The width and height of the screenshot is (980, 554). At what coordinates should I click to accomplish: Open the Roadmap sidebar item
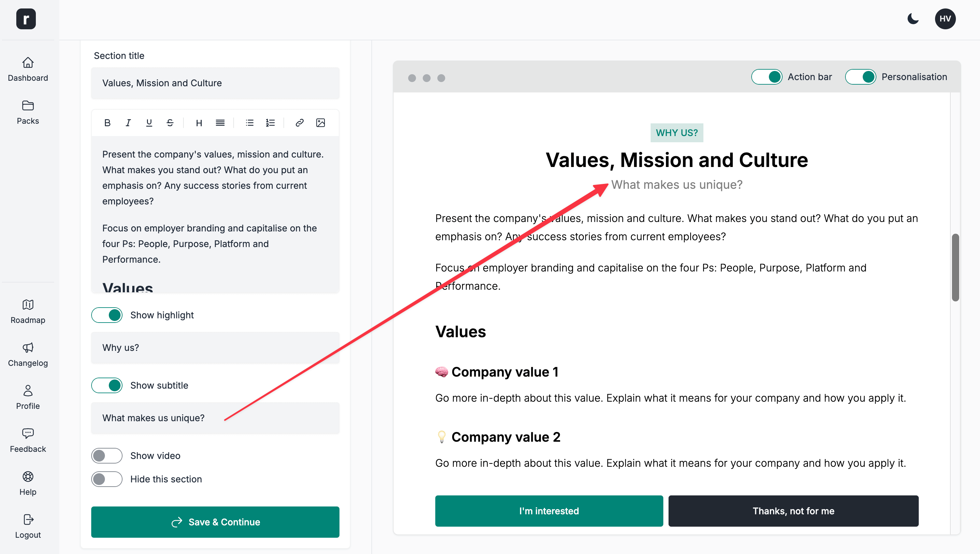(28, 311)
